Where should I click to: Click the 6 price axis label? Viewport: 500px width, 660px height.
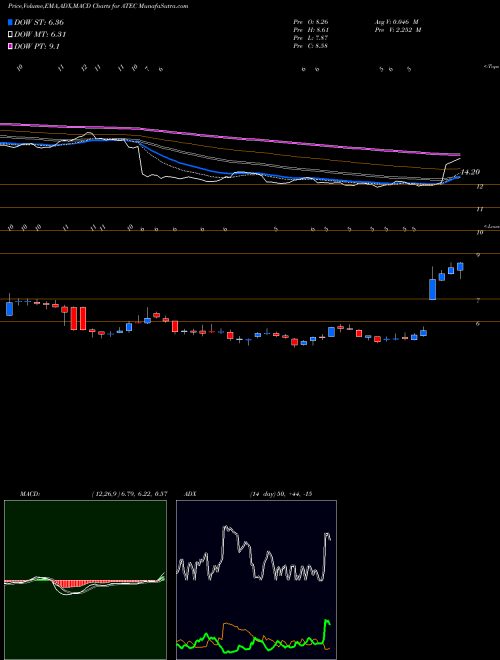pyautogui.click(x=478, y=324)
